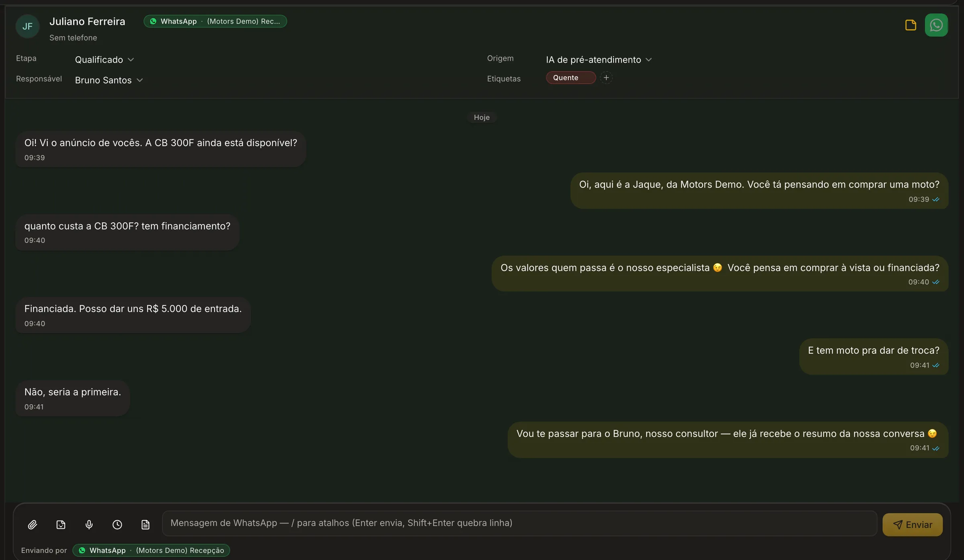
Task: Click message 'Não, seria a primeira.'
Action: [x=73, y=398]
